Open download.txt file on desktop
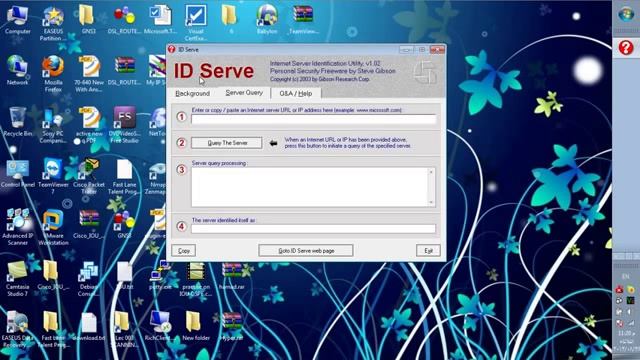640x360 pixels. pos(88,326)
